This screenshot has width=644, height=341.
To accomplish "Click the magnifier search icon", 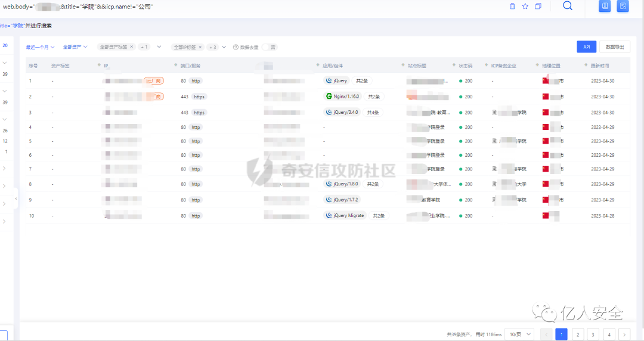I will click(x=568, y=6).
